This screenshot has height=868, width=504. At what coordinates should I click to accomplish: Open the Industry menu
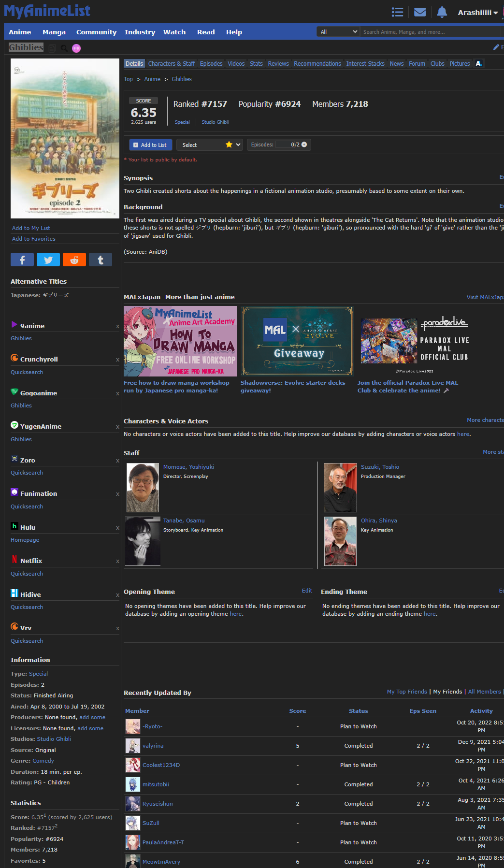pos(140,32)
